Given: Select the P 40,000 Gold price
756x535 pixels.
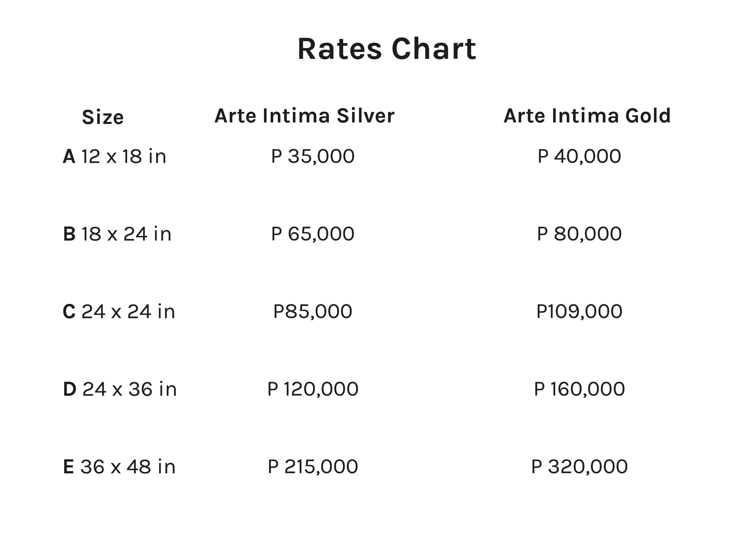Looking at the screenshot, I should 579,156.
